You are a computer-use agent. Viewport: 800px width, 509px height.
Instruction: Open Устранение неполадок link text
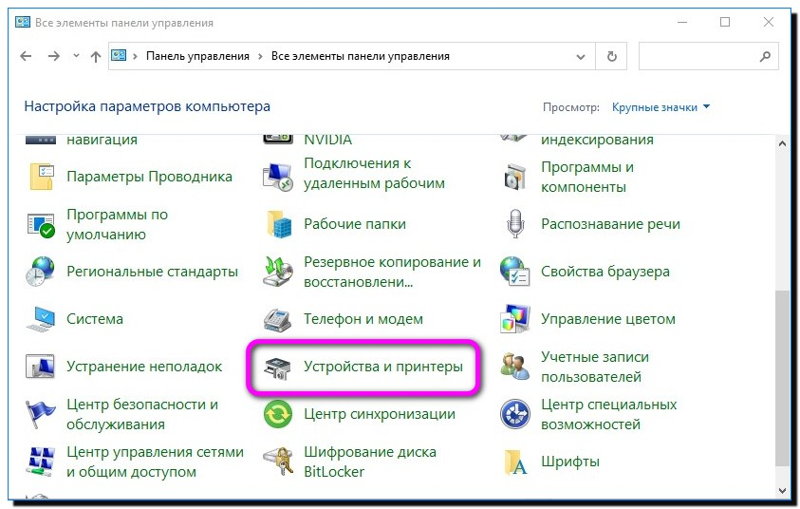click(144, 367)
